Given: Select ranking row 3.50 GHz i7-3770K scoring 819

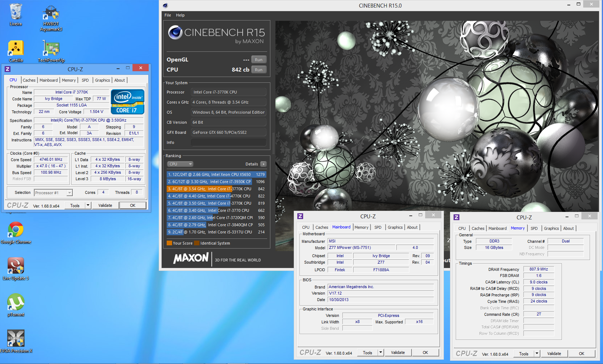Looking at the screenshot, I should (216, 203).
